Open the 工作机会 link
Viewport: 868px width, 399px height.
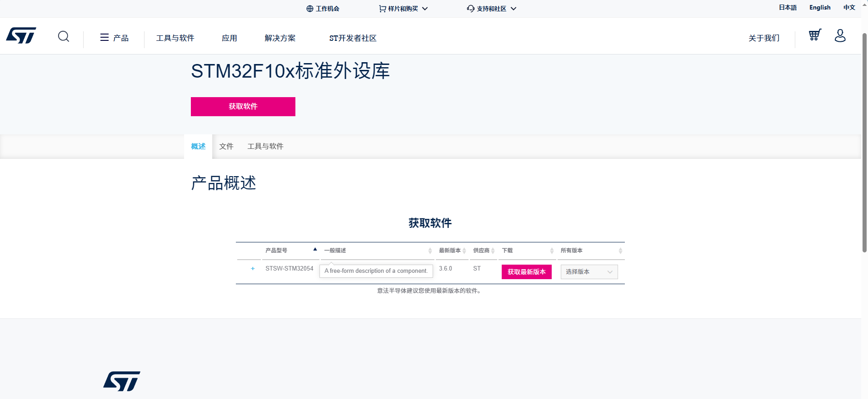[x=323, y=9]
